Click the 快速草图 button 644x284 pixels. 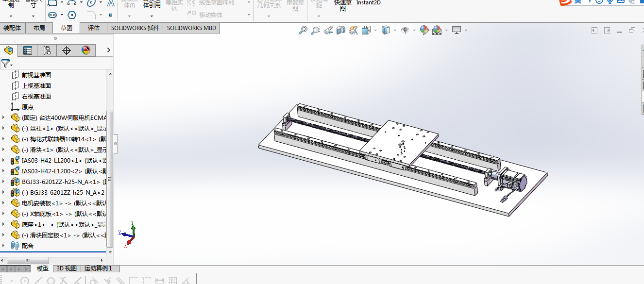point(343,5)
